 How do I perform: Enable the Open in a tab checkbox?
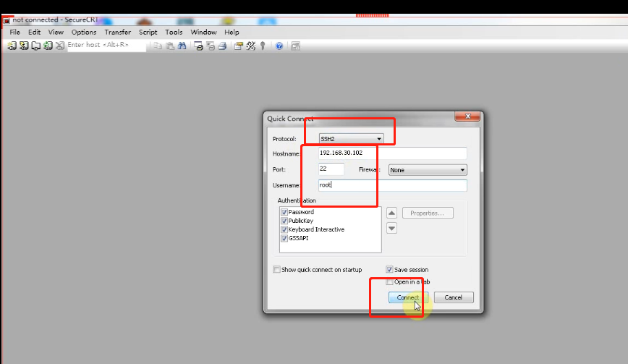pyautogui.click(x=389, y=282)
